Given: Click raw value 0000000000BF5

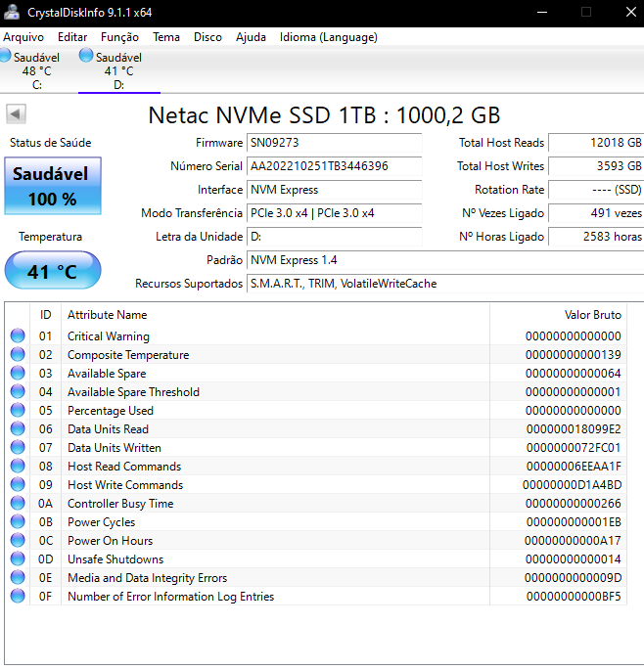Looking at the screenshot, I should 574,597.
